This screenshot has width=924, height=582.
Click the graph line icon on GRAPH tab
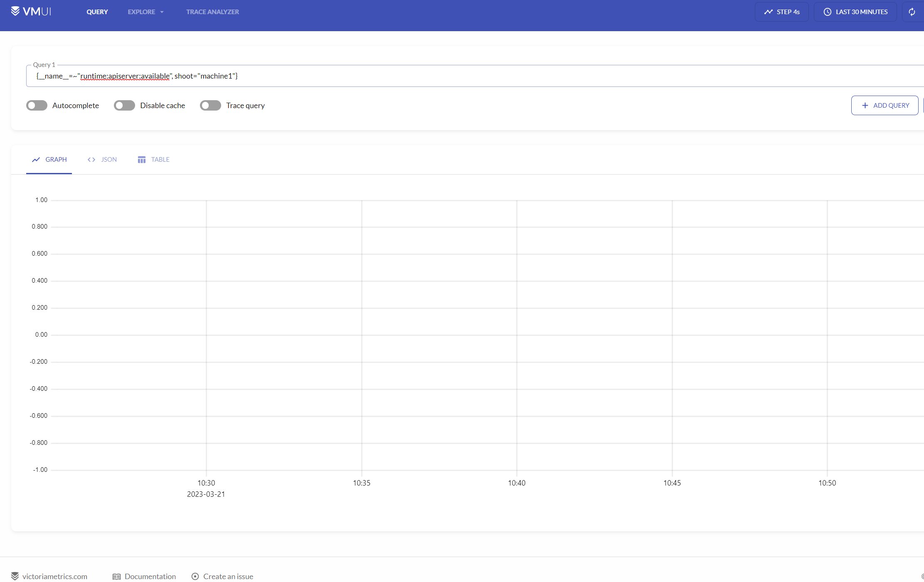click(36, 159)
